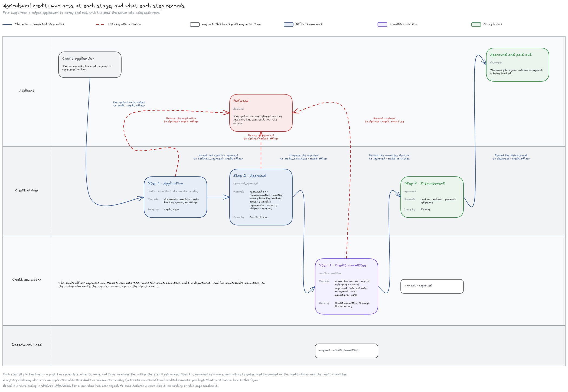Click the 'may act · credit_committee' box
568x392 pixels.
coord(347,351)
